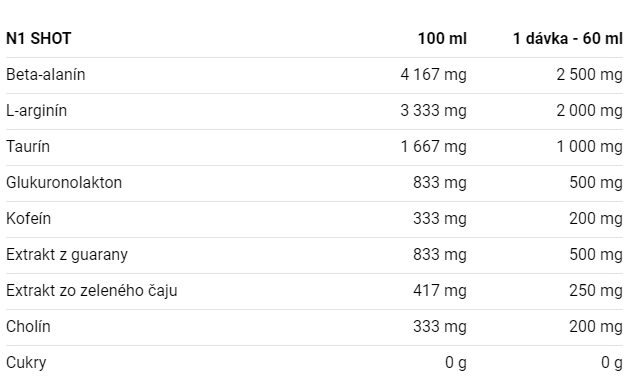636x383 pixels.
Task: Click the Cukry row label
Action: coord(26,363)
